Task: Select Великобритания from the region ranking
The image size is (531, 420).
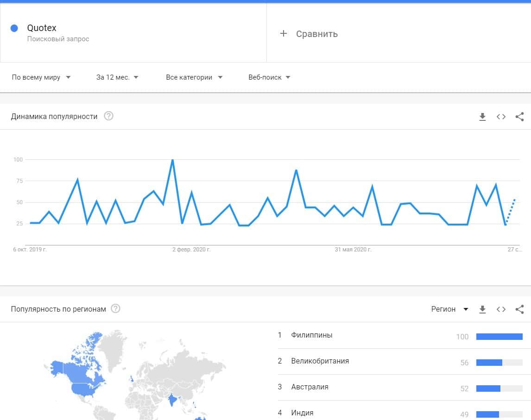Action: [x=320, y=361]
